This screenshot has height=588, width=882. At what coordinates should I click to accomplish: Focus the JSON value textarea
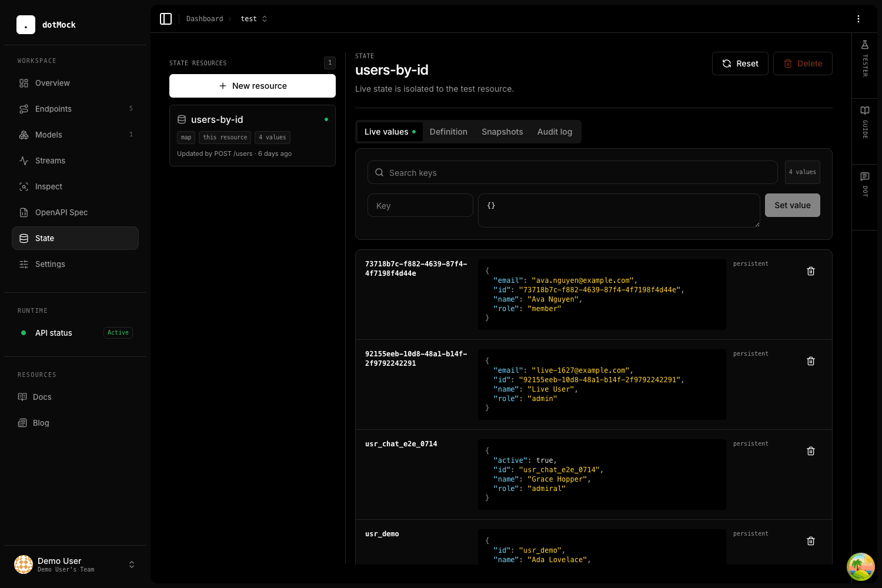tap(619, 211)
